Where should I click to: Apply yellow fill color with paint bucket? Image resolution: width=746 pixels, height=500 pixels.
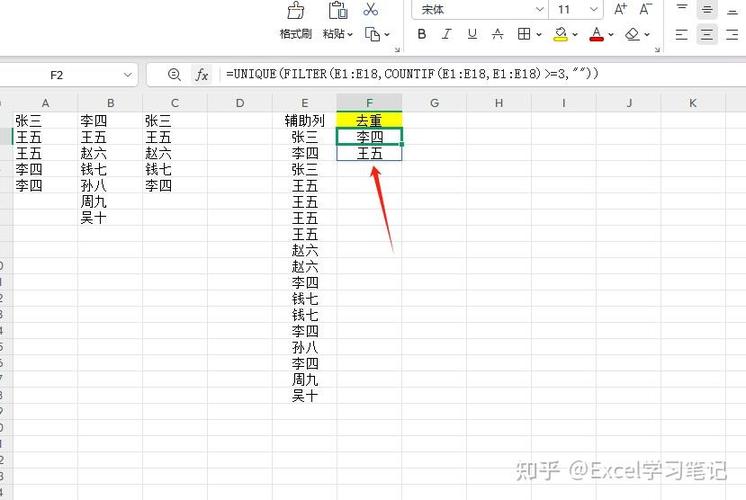[x=560, y=34]
